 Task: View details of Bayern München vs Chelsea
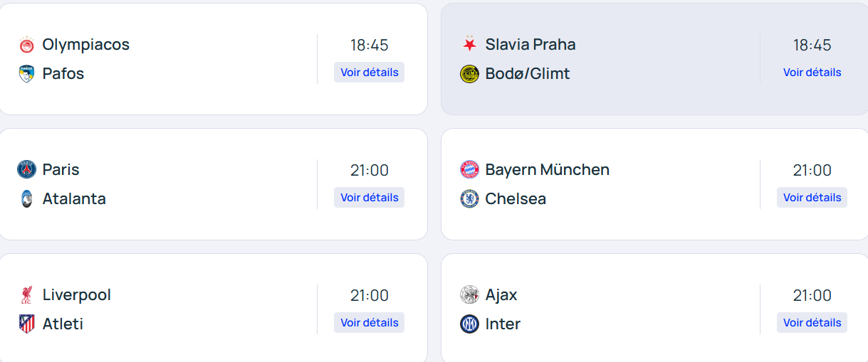(x=812, y=198)
